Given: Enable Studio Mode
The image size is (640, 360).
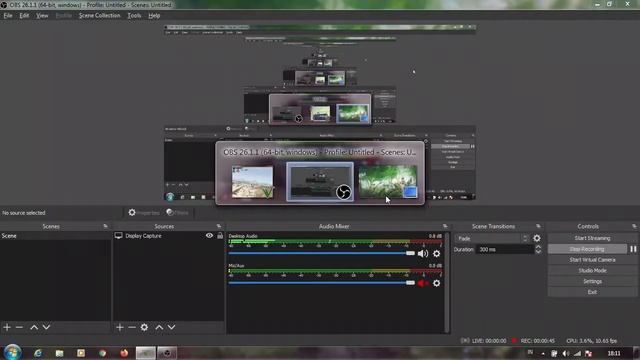Looking at the screenshot, I should click(592, 271).
